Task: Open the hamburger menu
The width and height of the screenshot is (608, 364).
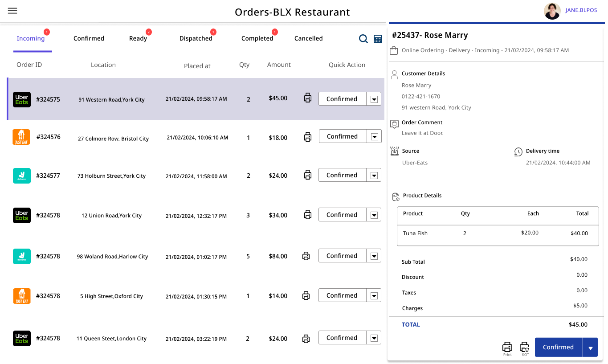Action: (12, 11)
